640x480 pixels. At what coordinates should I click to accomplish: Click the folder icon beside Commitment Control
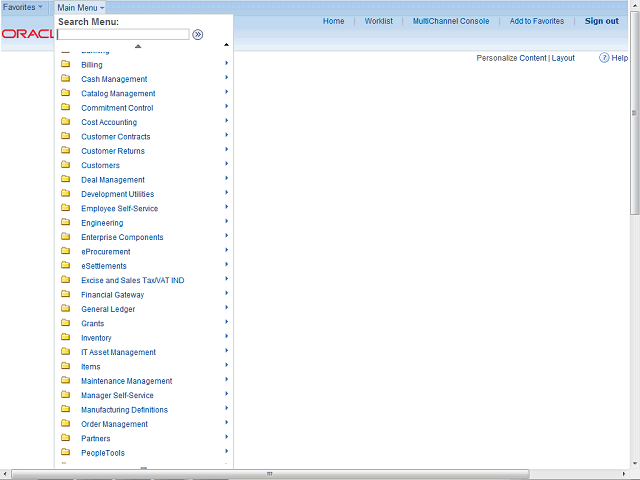pos(65,107)
